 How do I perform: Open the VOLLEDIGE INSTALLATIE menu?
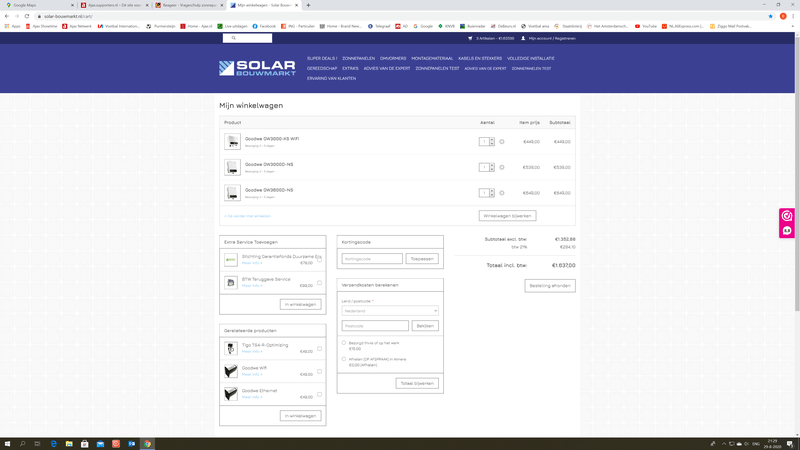click(x=531, y=58)
